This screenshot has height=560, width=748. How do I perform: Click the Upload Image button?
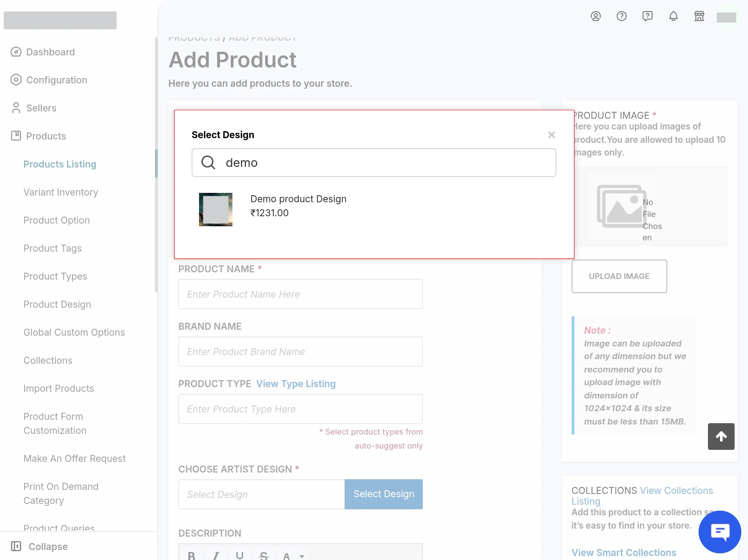click(x=619, y=276)
